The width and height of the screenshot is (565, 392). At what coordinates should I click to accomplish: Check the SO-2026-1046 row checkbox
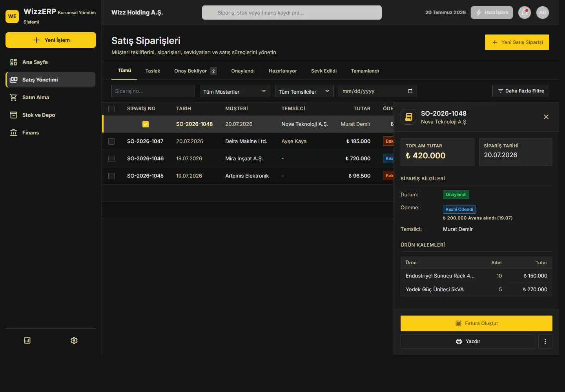[111, 159]
